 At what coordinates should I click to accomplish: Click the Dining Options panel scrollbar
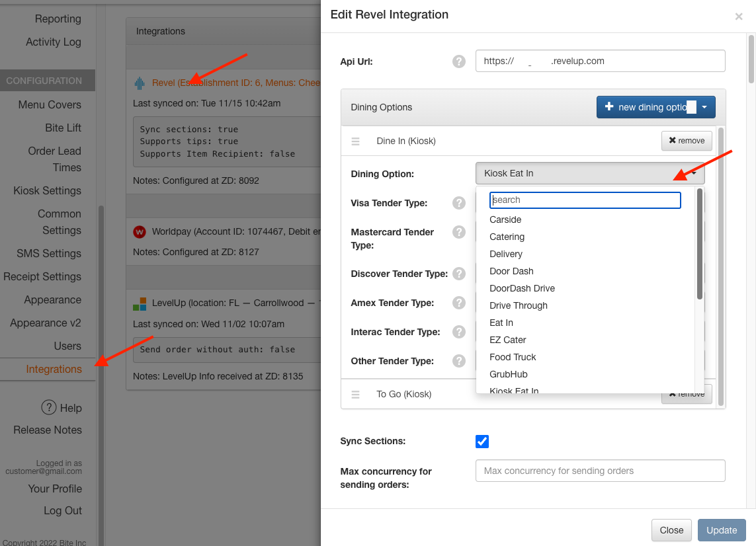[721, 266]
